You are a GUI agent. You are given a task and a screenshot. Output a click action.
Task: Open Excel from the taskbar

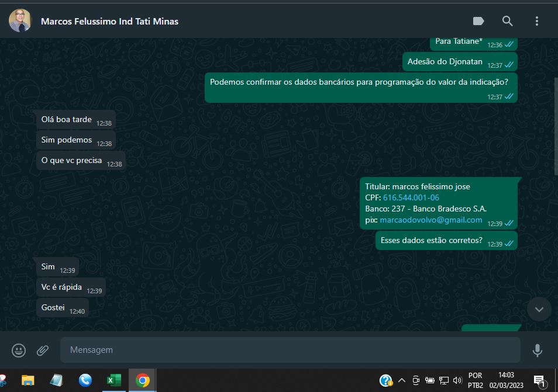(113, 380)
